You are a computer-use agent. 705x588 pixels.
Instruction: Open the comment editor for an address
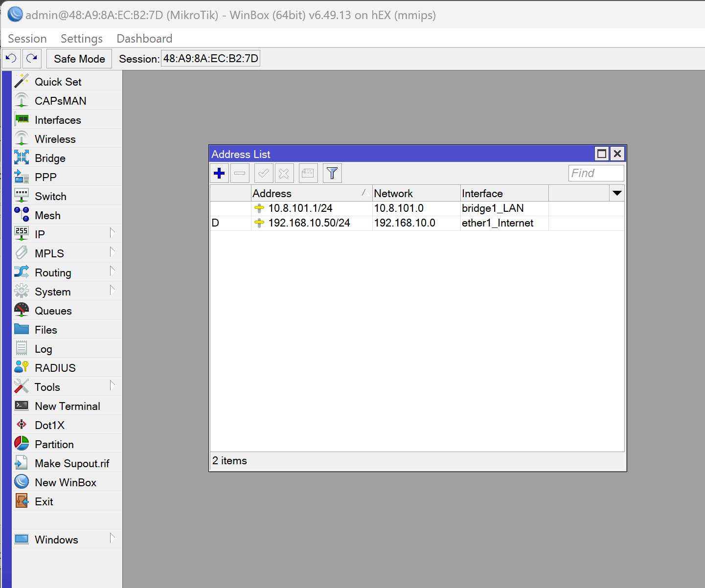click(x=308, y=173)
